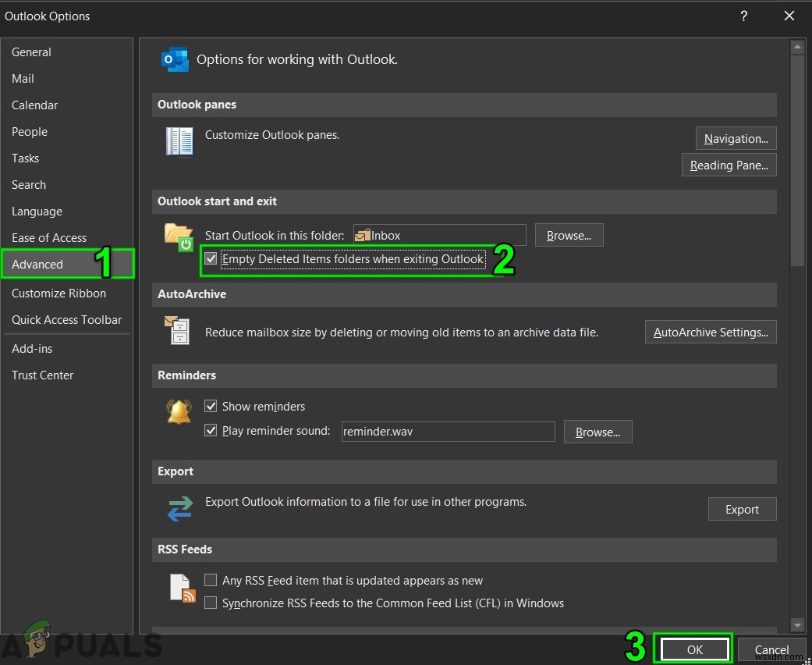This screenshot has width=812, height=665.
Task: Switch to the Mail settings category
Action: [x=23, y=78]
